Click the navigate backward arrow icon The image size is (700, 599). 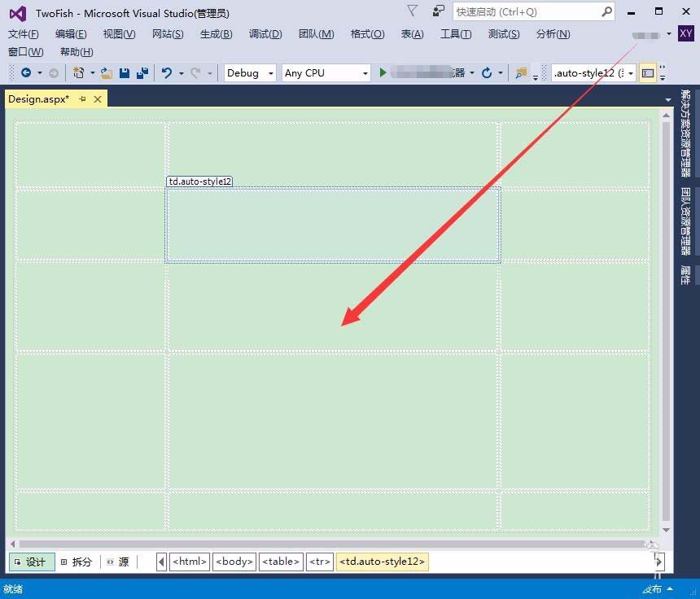(25, 72)
